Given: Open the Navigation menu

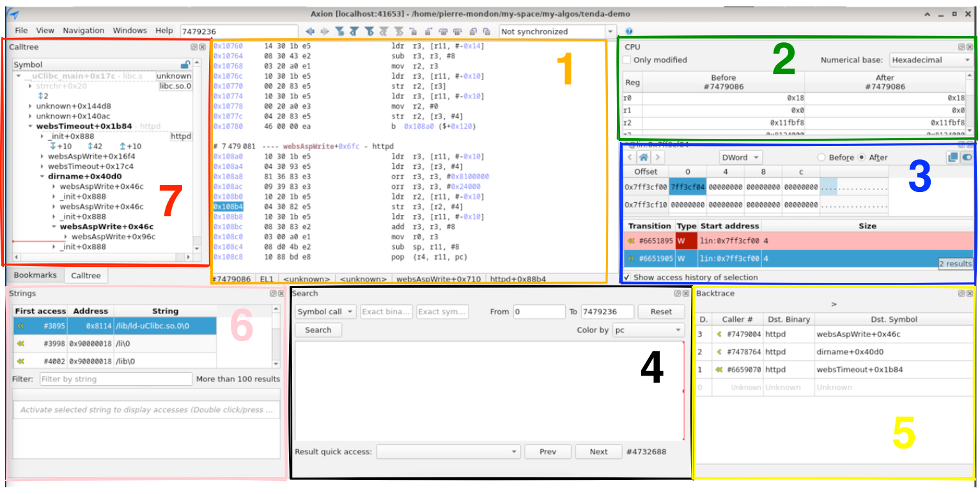Looking at the screenshot, I should pyautogui.click(x=84, y=30).
